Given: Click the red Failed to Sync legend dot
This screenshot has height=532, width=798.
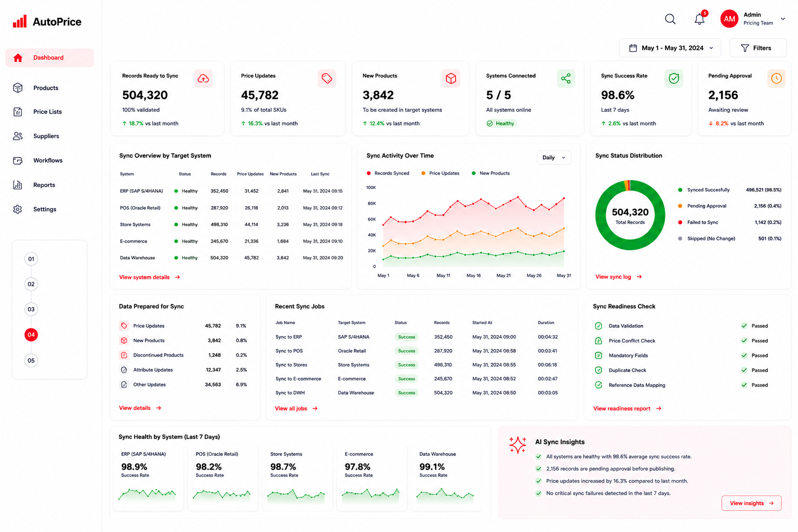Looking at the screenshot, I should pyautogui.click(x=680, y=222).
